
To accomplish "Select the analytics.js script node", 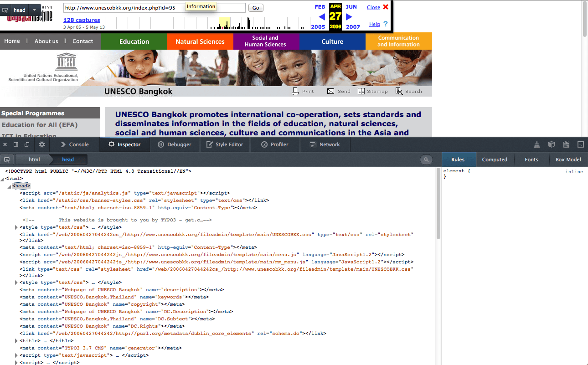I will 125,193.
